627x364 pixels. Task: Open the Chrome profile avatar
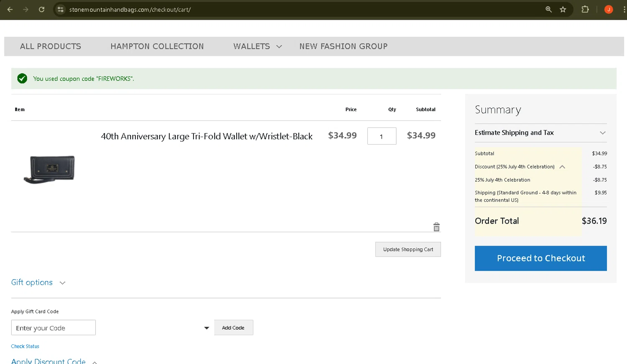[x=609, y=9]
